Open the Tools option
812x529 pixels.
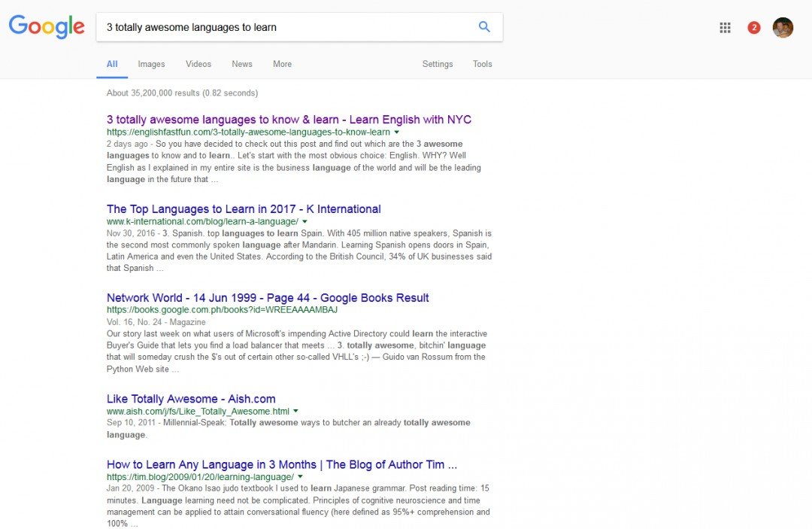coord(482,64)
